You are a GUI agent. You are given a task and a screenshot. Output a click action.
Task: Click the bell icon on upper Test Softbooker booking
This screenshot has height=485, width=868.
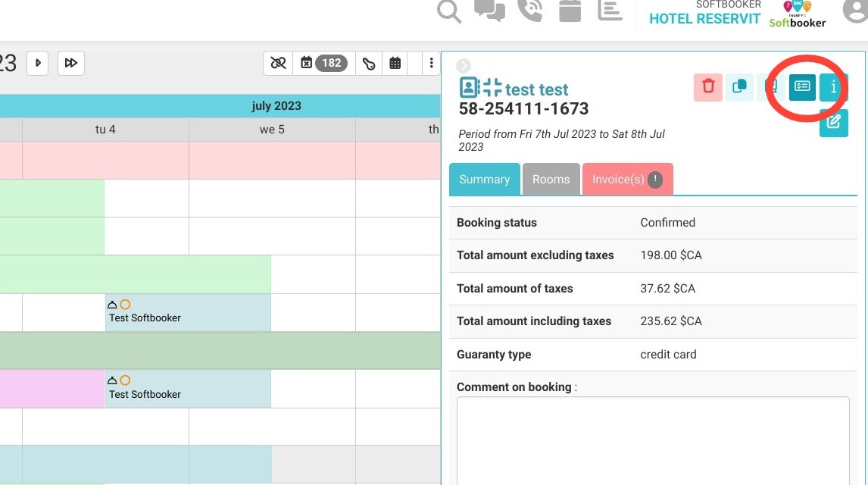pos(112,305)
